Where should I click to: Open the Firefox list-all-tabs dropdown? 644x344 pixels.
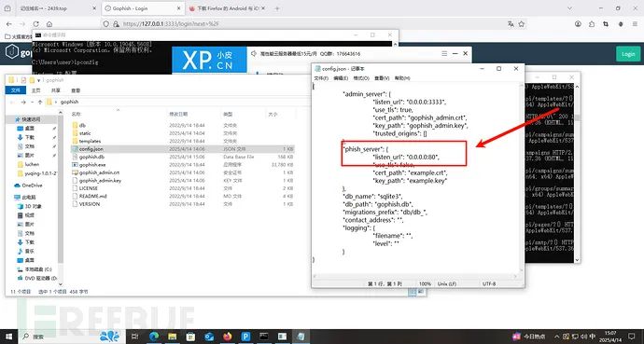coord(569,8)
